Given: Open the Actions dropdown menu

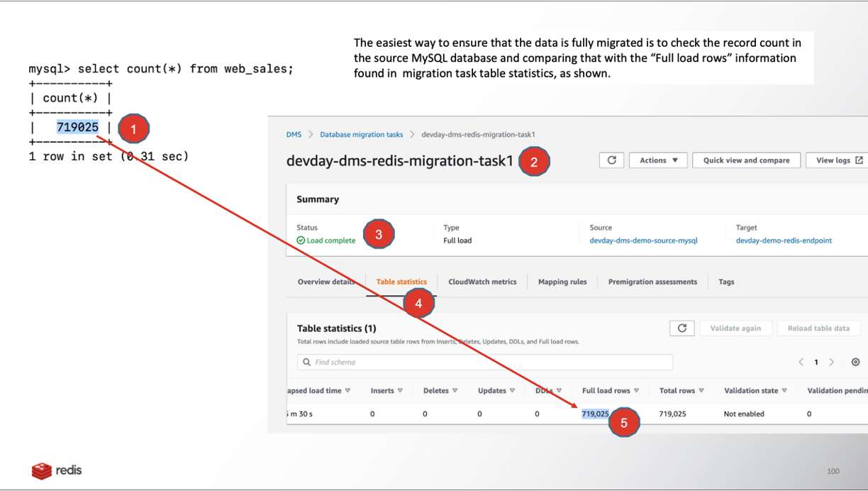Looking at the screenshot, I should tap(659, 160).
